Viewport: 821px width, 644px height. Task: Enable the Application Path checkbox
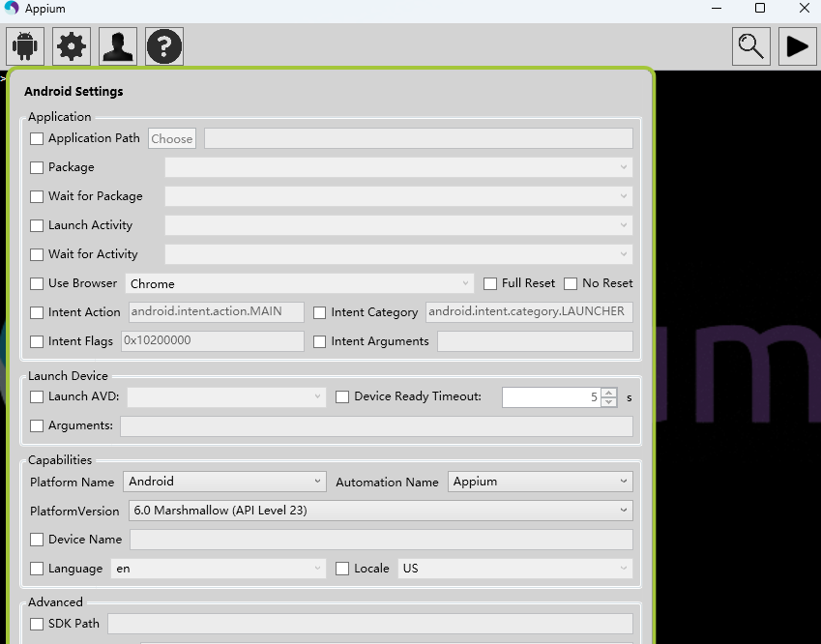pos(37,139)
